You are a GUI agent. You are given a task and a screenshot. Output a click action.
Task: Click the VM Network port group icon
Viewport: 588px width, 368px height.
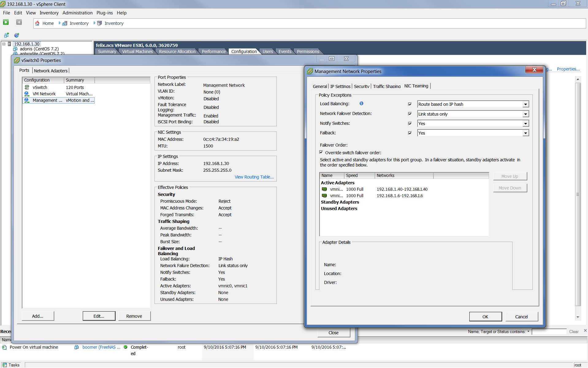click(27, 94)
